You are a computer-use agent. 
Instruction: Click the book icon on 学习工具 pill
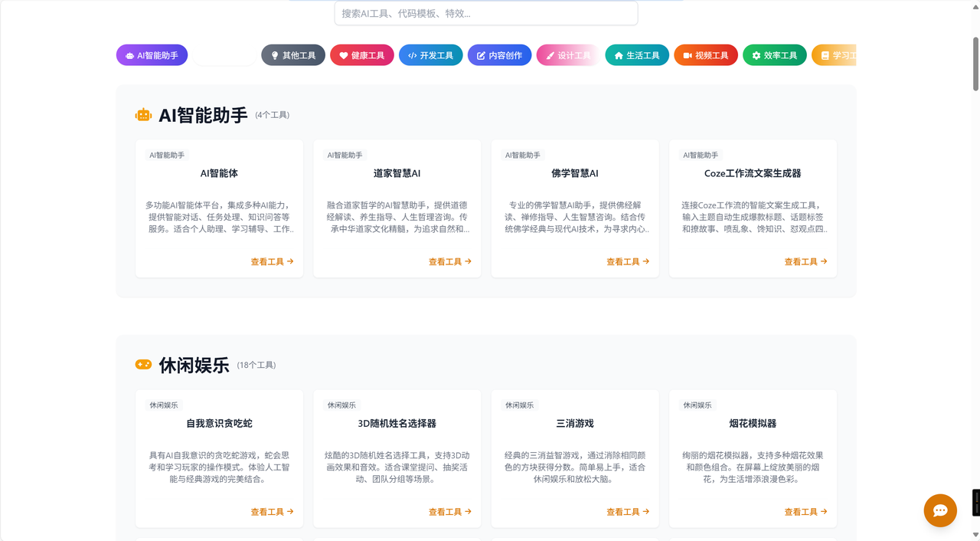tap(825, 56)
